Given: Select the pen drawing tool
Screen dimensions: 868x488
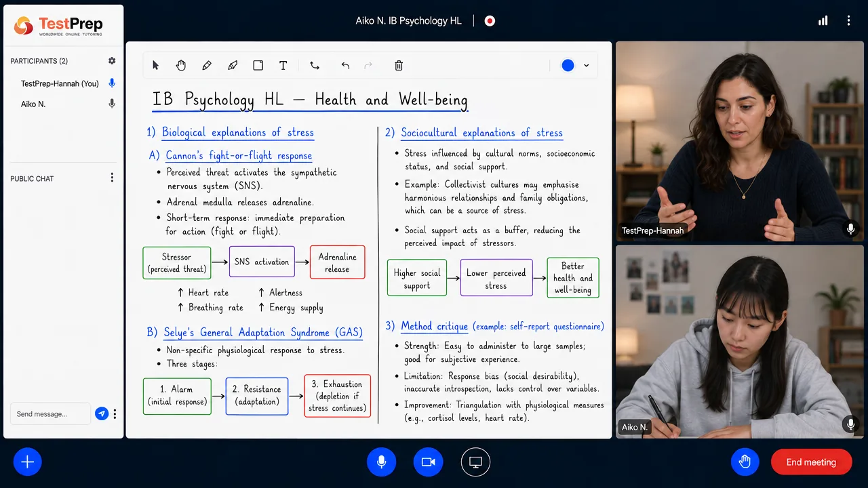Looking at the screenshot, I should click(x=207, y=66).
